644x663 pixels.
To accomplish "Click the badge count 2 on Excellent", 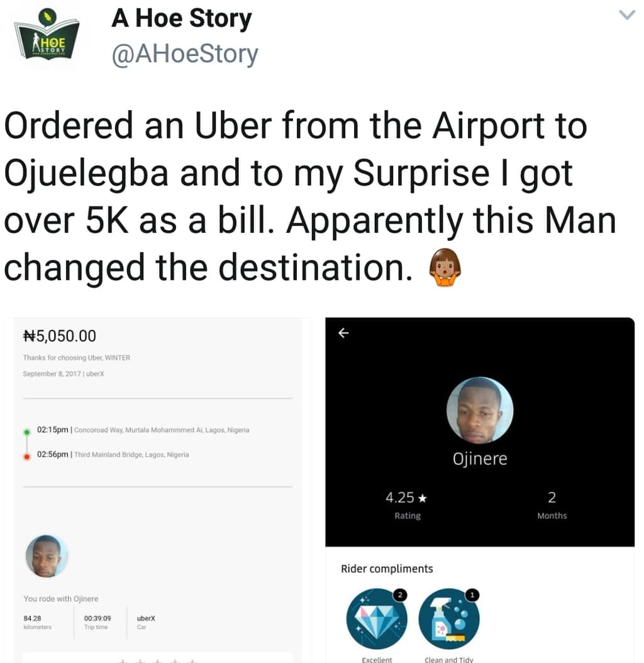I will click(x=400, y=595).
